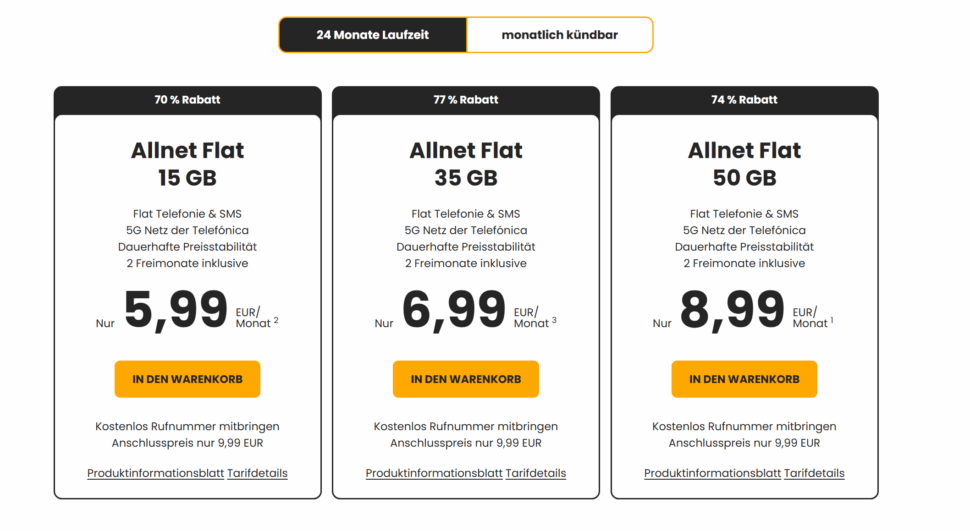Click footnote 3 beside the 6,99 price
This screenshot has width=970, height=531.
554,320
